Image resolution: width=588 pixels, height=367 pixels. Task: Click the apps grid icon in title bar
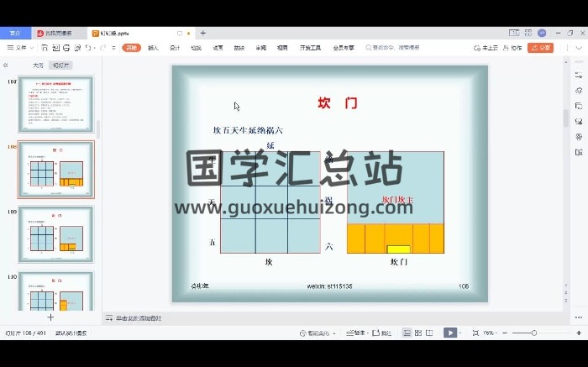pyautogui.click(x=528, y=33)
